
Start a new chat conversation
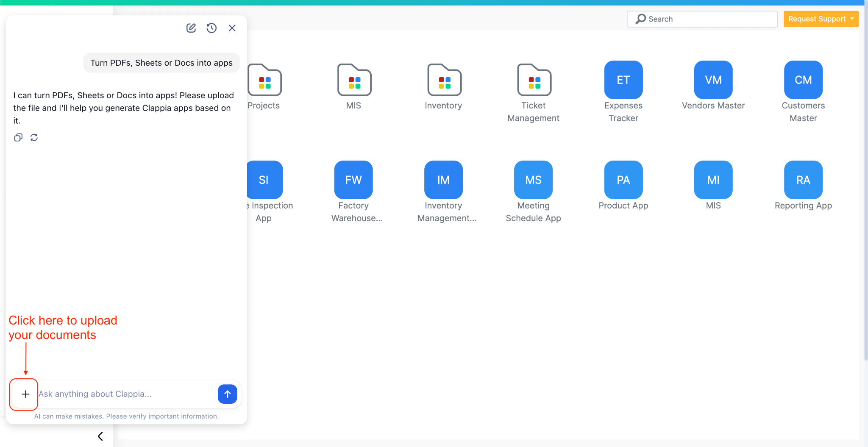point(191,28)
